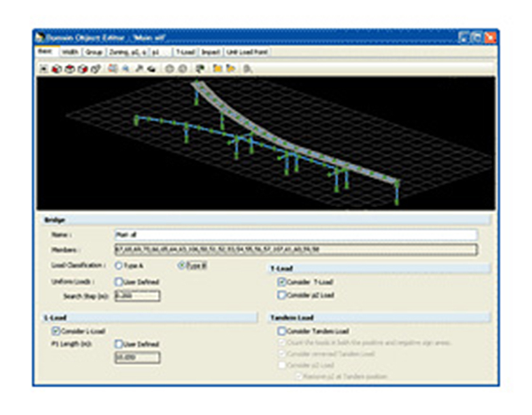Enable the Consider Tandem Load checkbox

[281, 331]
